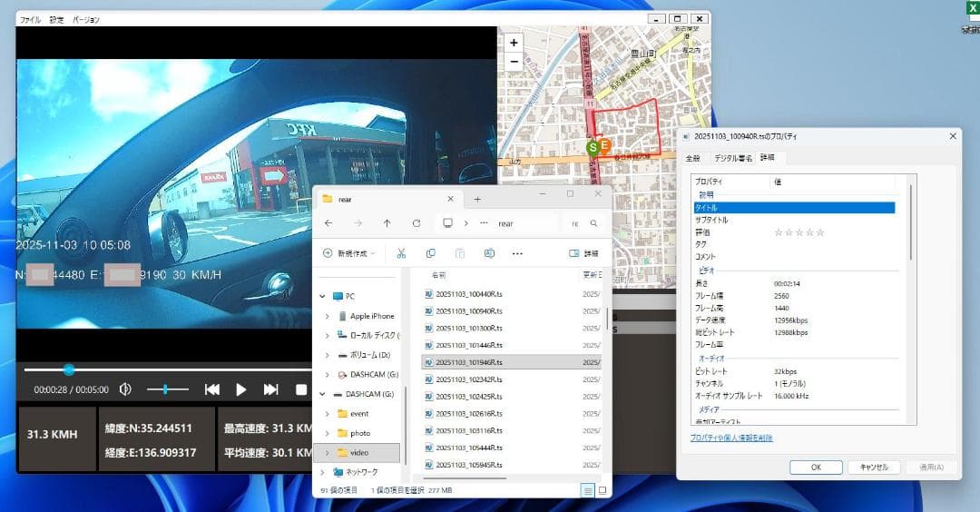980x512 pixels.
Task: Click the Rename icon in Explorer toolbar
Action: [489, 253]
